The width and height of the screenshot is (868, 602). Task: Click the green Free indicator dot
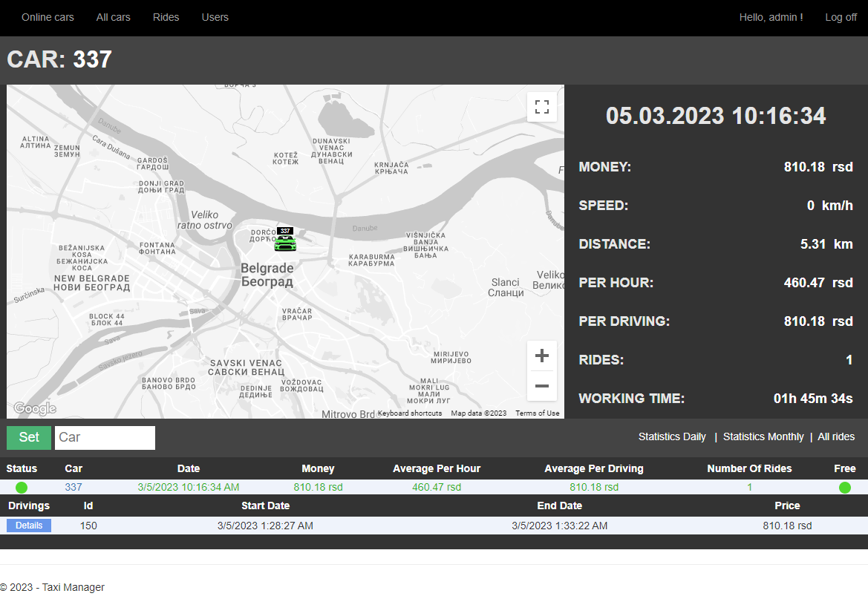click(x=845, y=488)
